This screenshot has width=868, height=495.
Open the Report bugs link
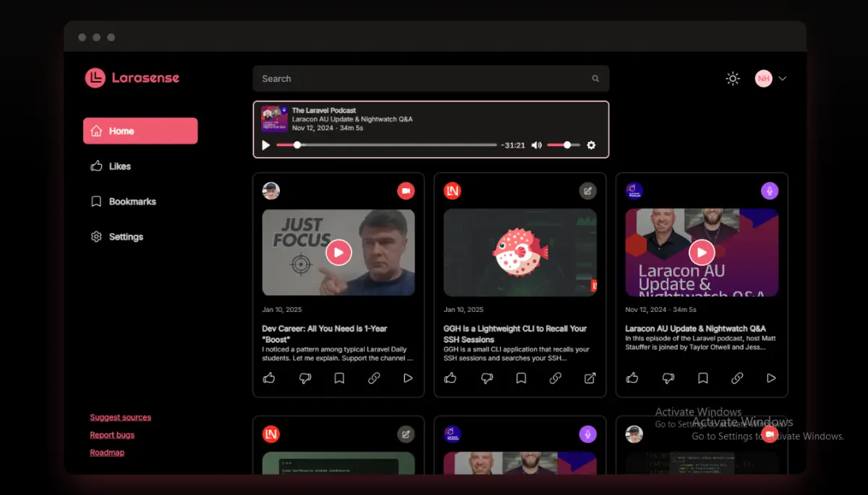(x=112, y=435)
